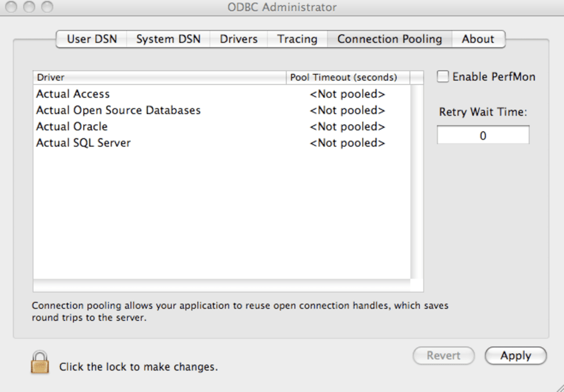Highlight the Actual SQL Server driver
The image size is (564, 392).
tap(83, 143)
